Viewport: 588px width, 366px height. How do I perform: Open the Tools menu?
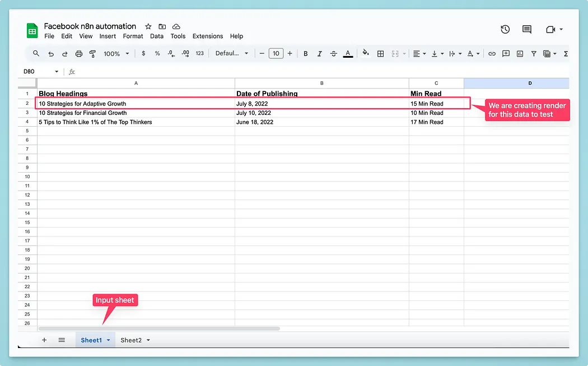click(178, 36)
